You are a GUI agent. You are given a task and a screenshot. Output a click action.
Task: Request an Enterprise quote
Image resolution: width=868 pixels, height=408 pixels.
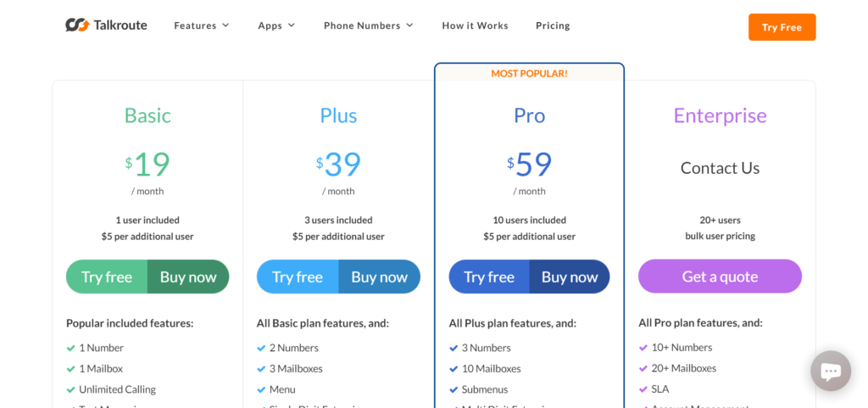(x=720, y=277)
